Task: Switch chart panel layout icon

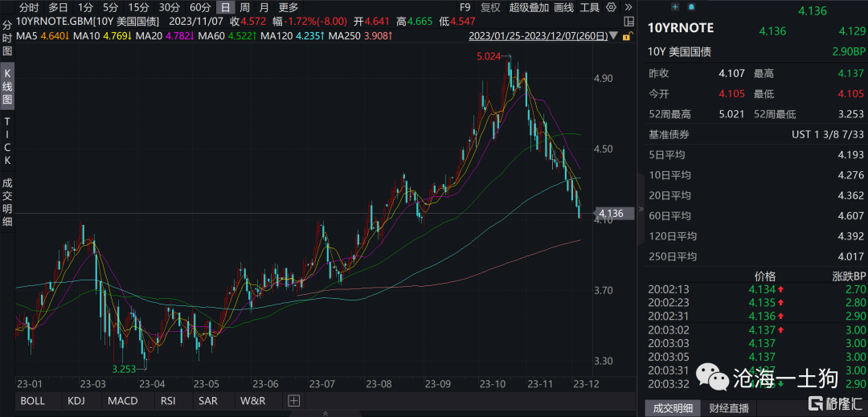Action: point(628,22)
